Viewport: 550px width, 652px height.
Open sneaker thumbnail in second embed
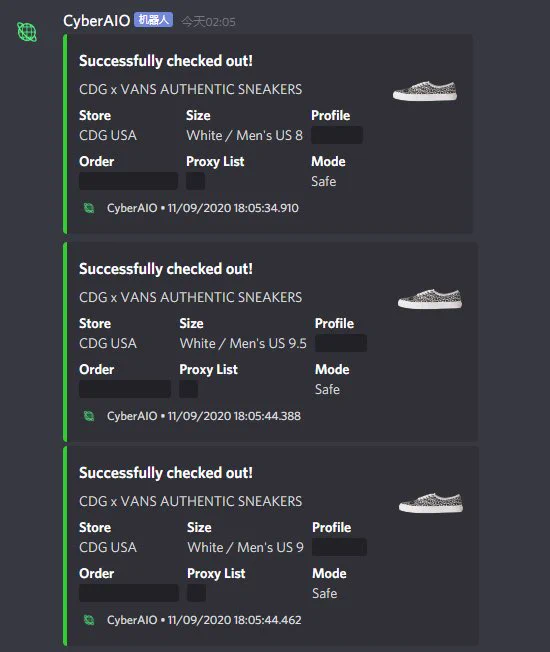tap(430, 299)
